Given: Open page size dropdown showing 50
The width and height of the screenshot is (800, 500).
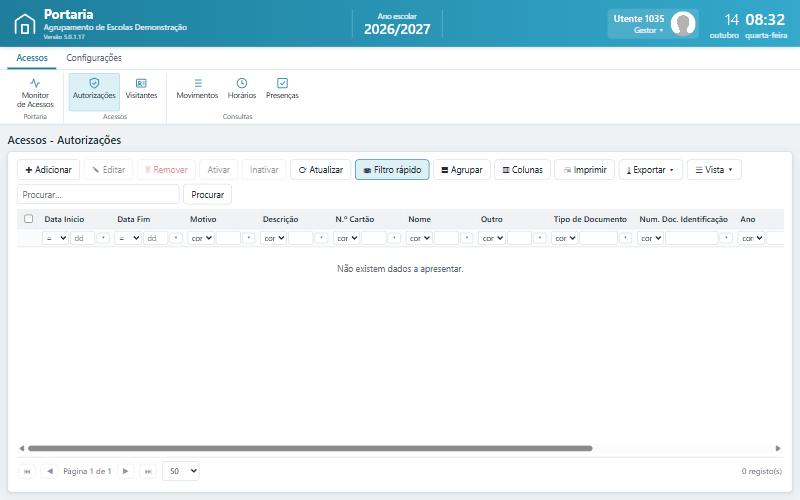Looking at the screenshot, I should (181, 471).
